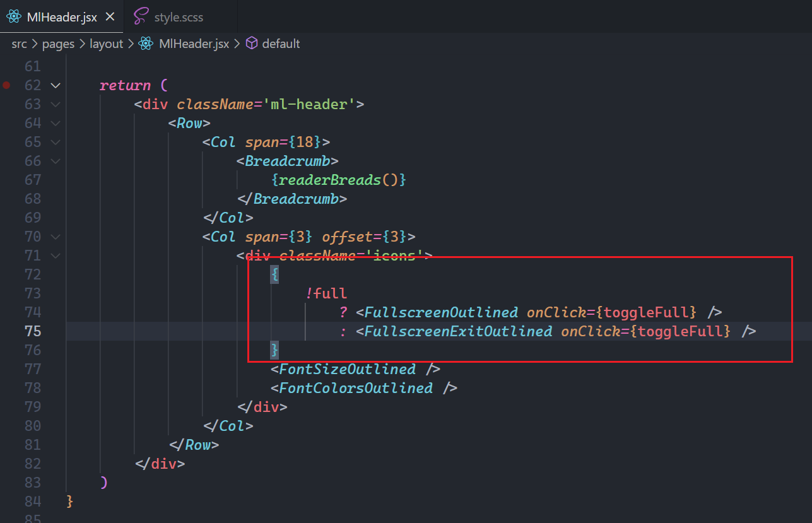Click FontColorsOutlined component on line 78
The image size is (812, 523).
[356, 388]
